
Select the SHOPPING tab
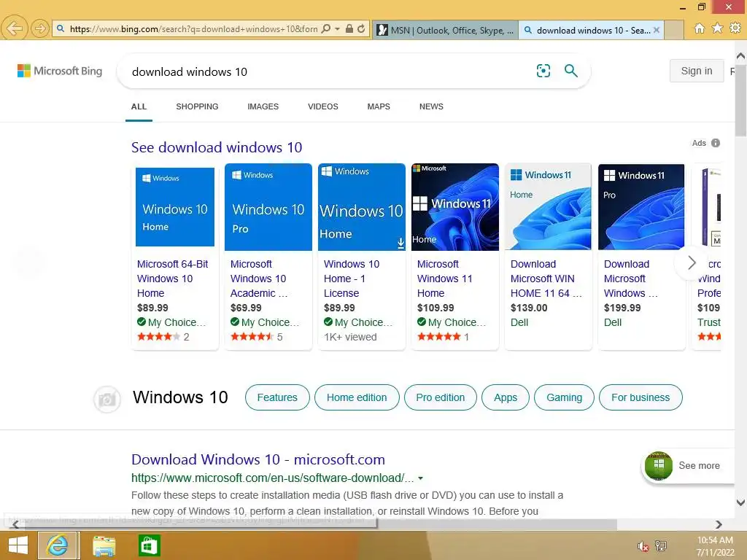click(x=197, y=106)
